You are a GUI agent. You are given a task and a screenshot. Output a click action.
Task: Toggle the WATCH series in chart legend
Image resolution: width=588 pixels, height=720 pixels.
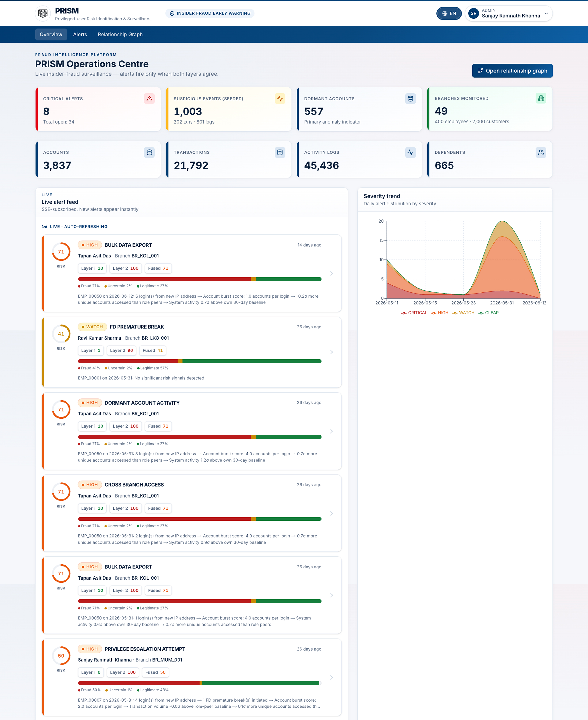pyautogui.click(x=463, y=313)
